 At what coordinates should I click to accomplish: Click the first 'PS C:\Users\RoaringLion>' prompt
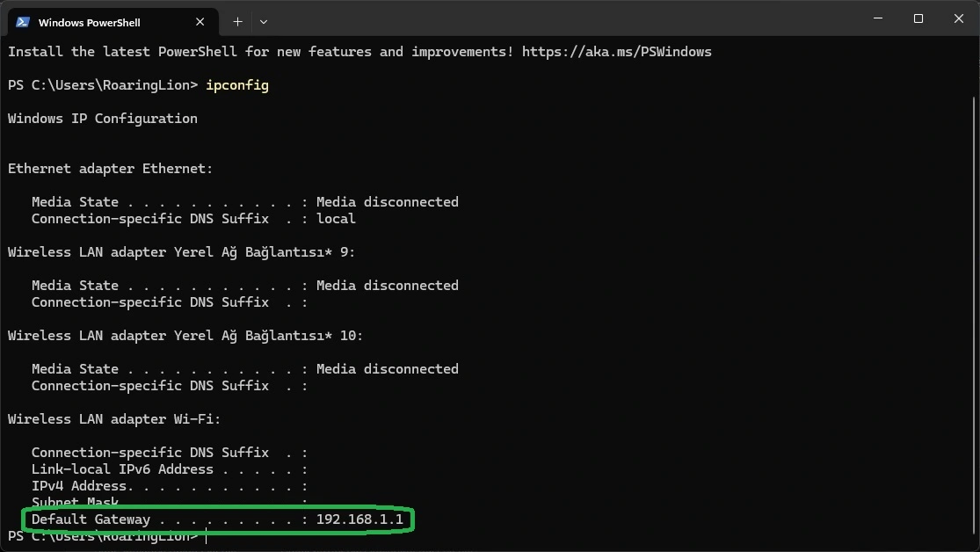click(103, 85)
